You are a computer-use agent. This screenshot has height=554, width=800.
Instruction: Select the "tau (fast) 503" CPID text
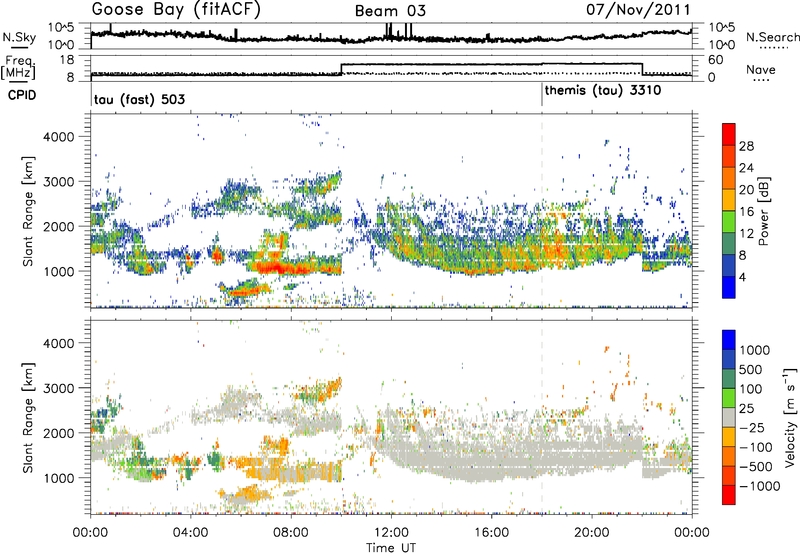point(139,99)
